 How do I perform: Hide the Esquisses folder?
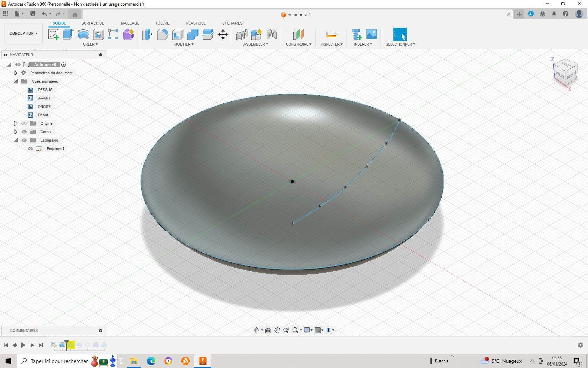click(x=24, y=140)
